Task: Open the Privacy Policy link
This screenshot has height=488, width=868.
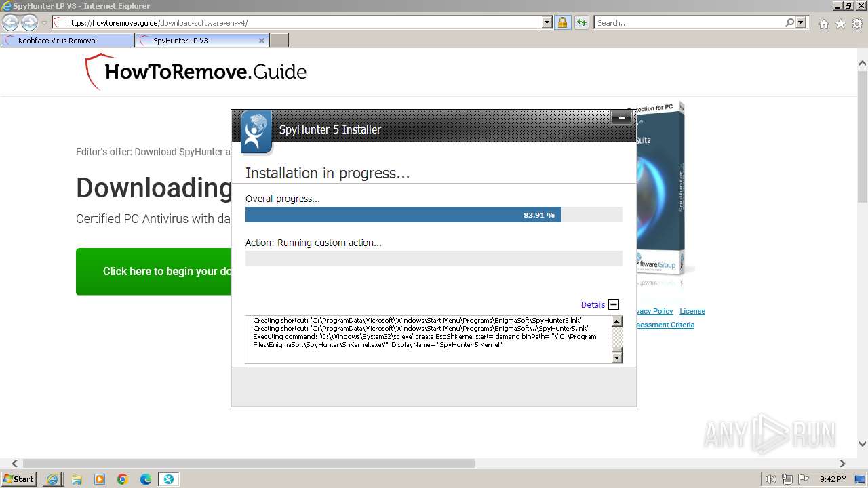Action: 655,311
